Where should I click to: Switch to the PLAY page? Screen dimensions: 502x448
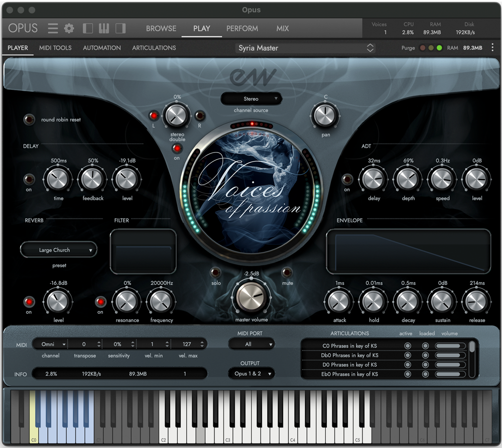coord(202,29)
